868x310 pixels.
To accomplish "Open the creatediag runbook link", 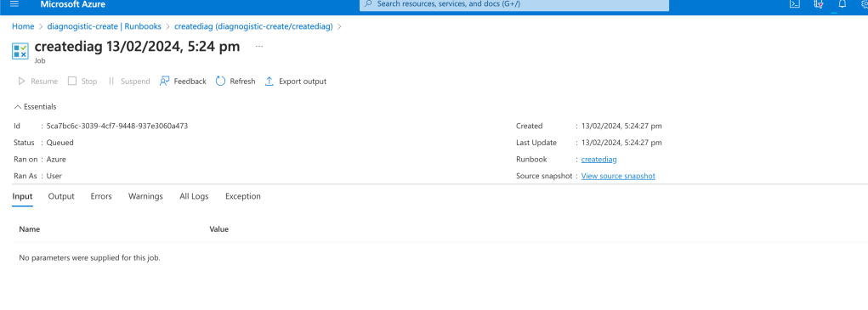I will [599, 159].
